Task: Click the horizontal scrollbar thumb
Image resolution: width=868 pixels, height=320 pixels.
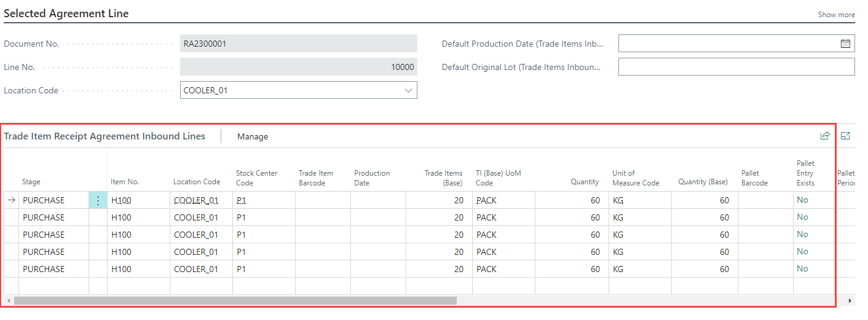Action: pyautogui.click(x=235, y=301)
